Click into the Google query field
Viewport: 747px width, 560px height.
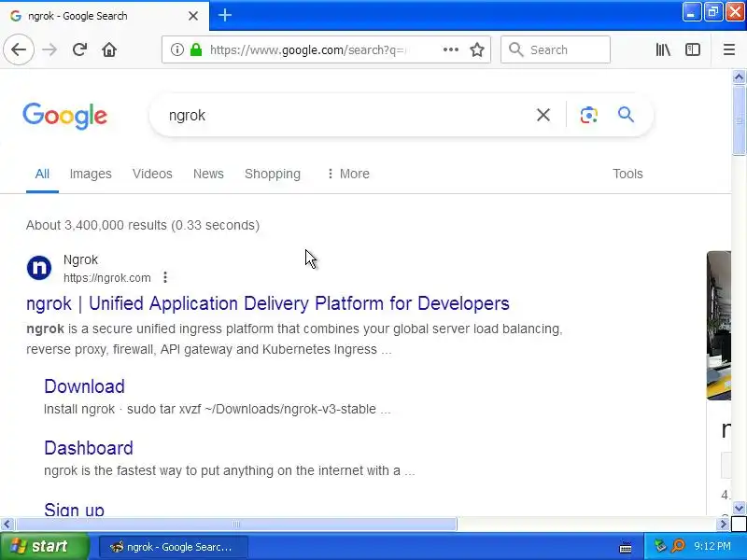click(x=347, y=115)
